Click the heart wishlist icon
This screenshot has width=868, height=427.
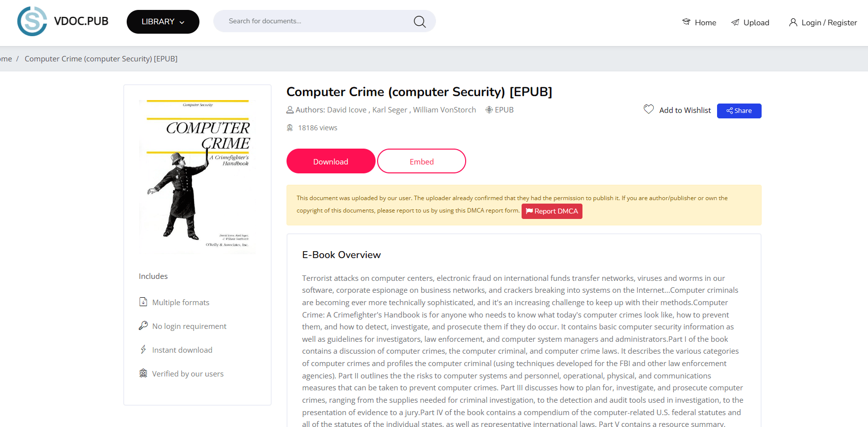[648, 109]
